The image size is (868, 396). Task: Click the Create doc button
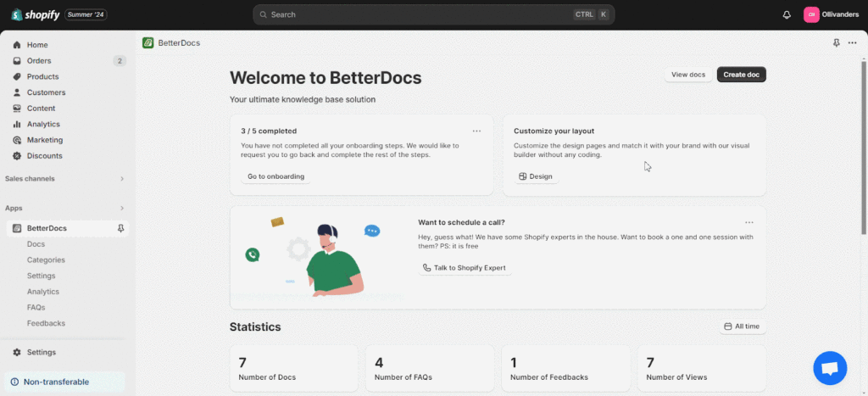(741, 75)
